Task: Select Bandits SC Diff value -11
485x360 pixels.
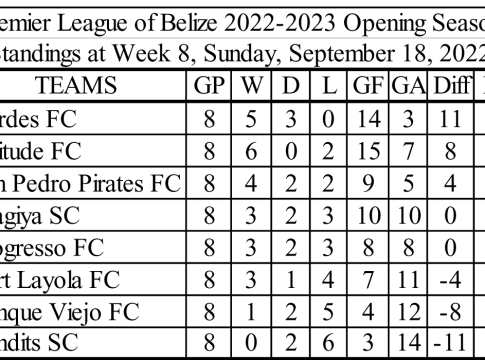Action: coord(451,342)
